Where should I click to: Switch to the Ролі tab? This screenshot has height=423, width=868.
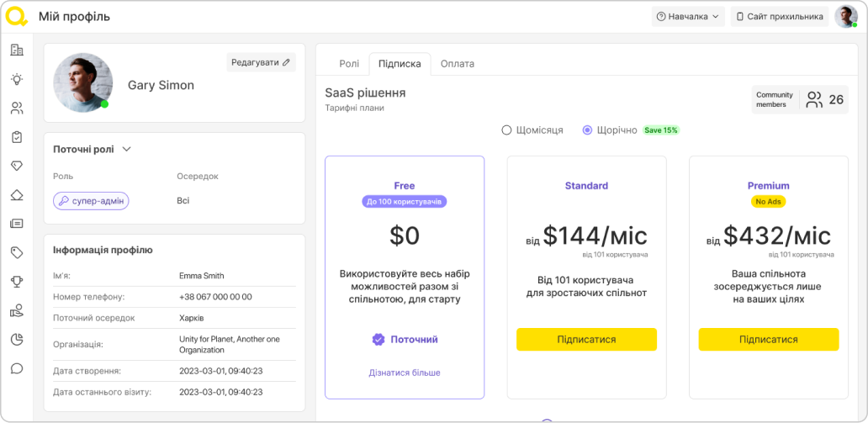point(349,64)
